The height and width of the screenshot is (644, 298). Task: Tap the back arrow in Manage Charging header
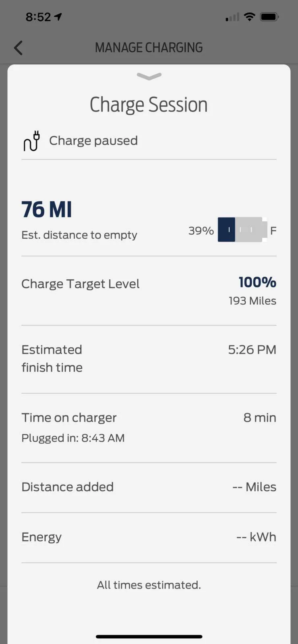[x=18, y=48]
